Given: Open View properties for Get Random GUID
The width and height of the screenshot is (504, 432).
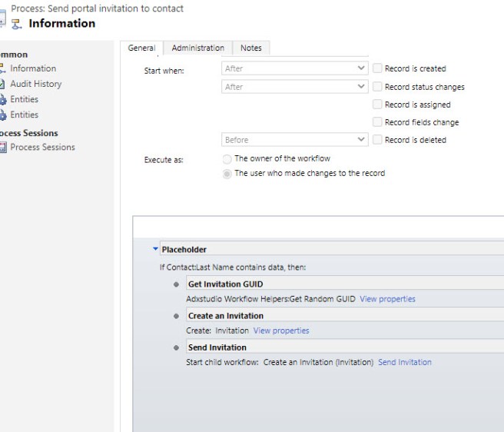Looking at the screenshot, I should point(387,299).
